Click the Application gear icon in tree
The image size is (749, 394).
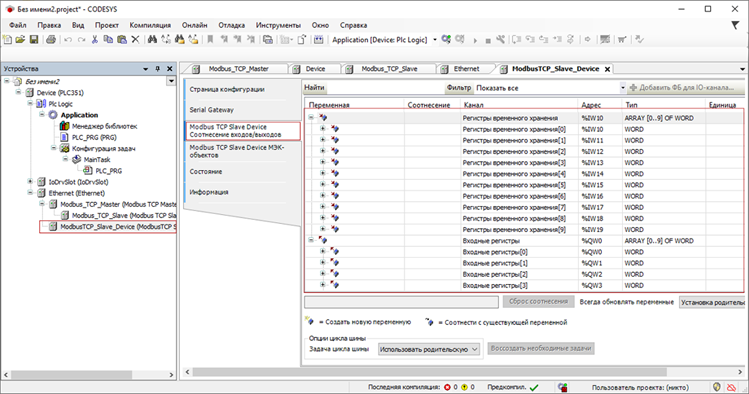(53, 115)
